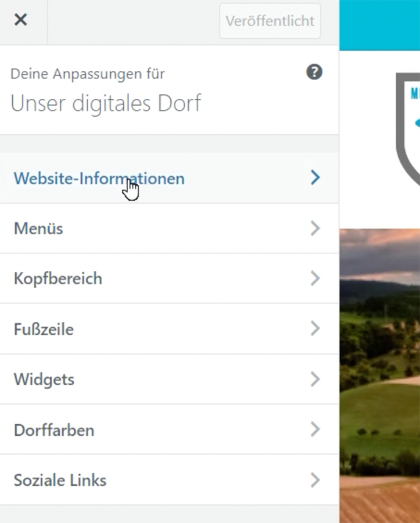
Task: Open the Kopfbereich settings
Action: pos(58,278)
